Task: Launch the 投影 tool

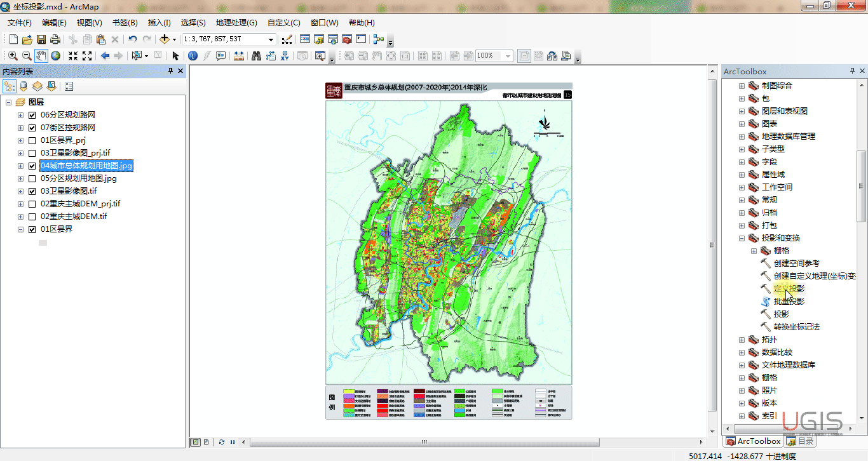Action: click(x=781, y=314)
